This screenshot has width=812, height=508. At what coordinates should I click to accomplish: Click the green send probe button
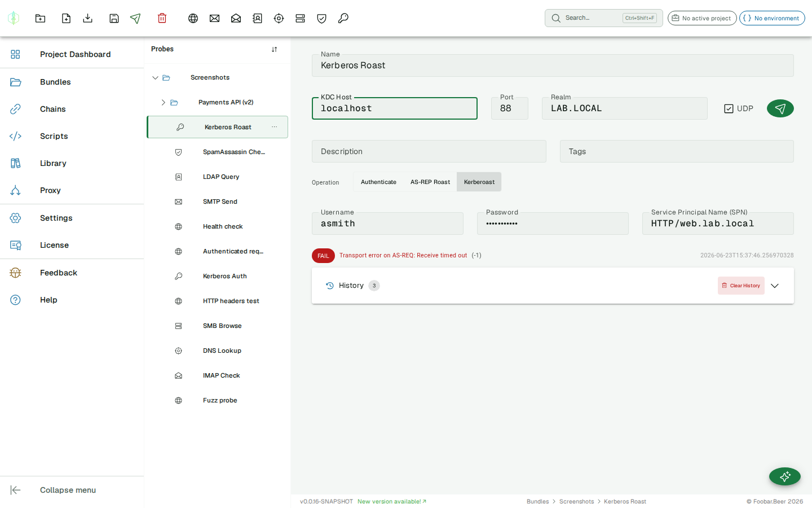tap(780, 108)
